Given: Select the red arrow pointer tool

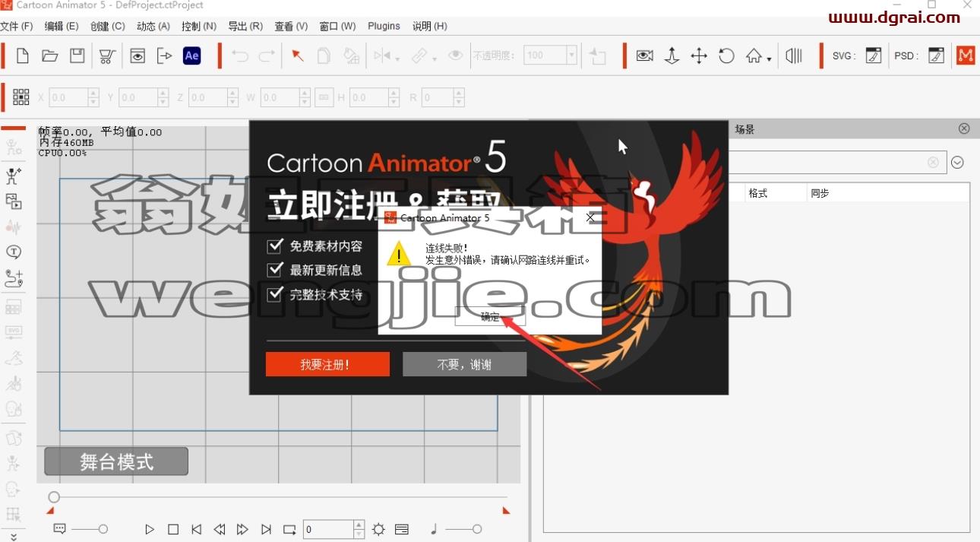Looking at the screenshot, I should coord(298,55).
